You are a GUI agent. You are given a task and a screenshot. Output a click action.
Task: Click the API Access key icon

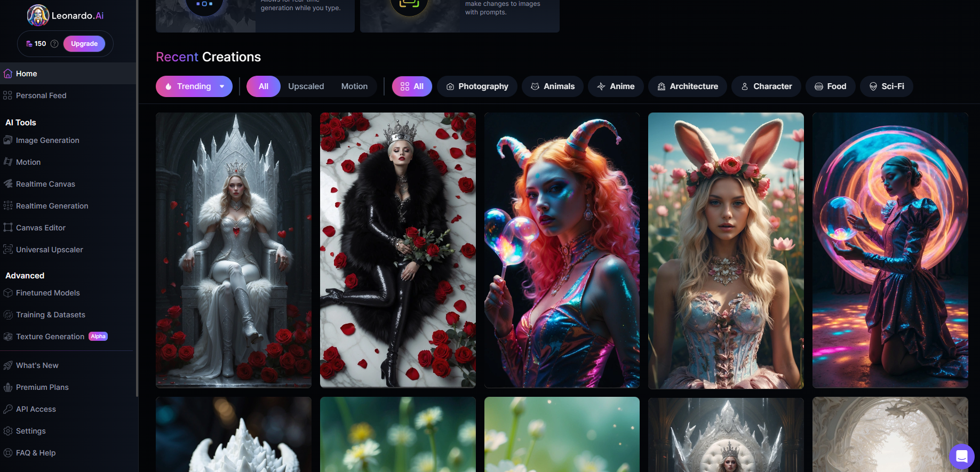coord(8,409)
